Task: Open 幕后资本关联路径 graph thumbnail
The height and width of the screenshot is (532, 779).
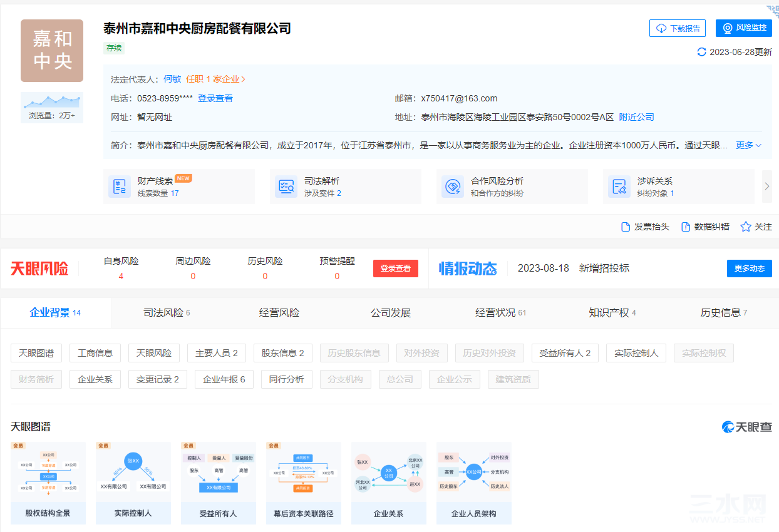Action: (x=304, y=483)
